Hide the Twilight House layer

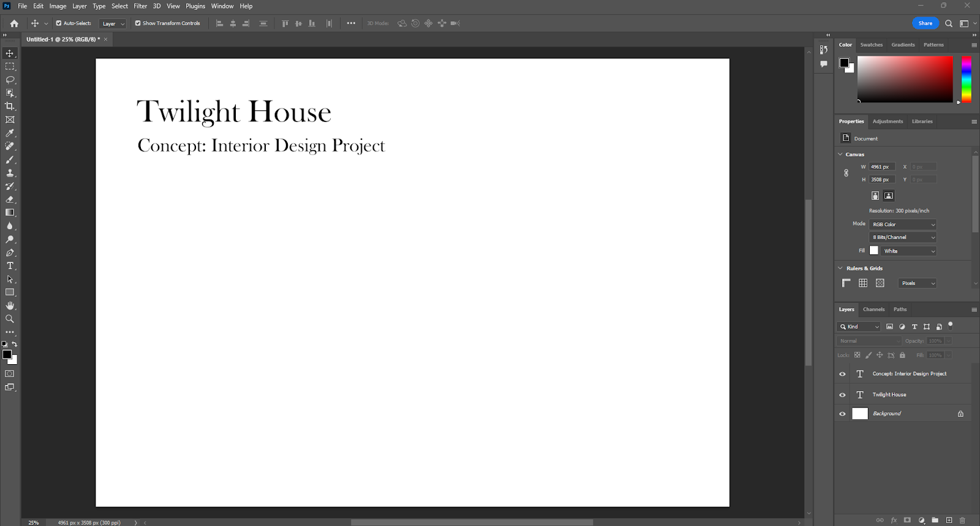[x=842, y=395]
